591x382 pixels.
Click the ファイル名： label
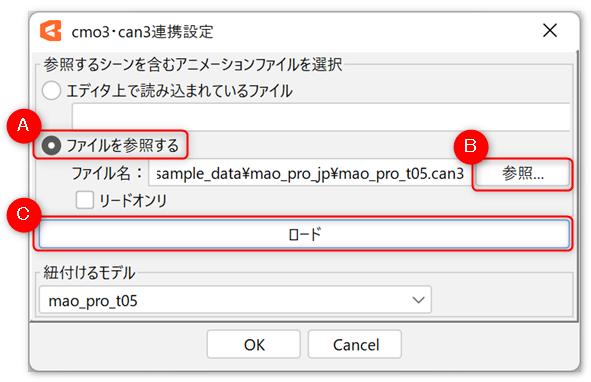(x=107, y=174)
